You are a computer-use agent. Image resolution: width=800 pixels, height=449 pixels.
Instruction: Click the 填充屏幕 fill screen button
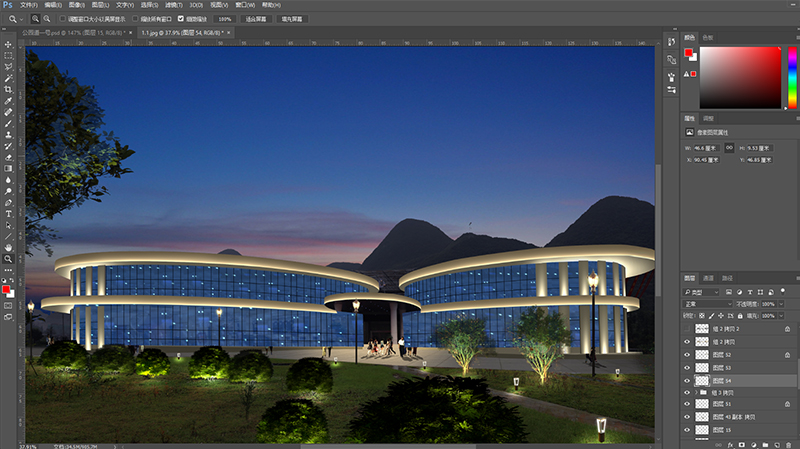pyautogui.click(x=294, y=19)
